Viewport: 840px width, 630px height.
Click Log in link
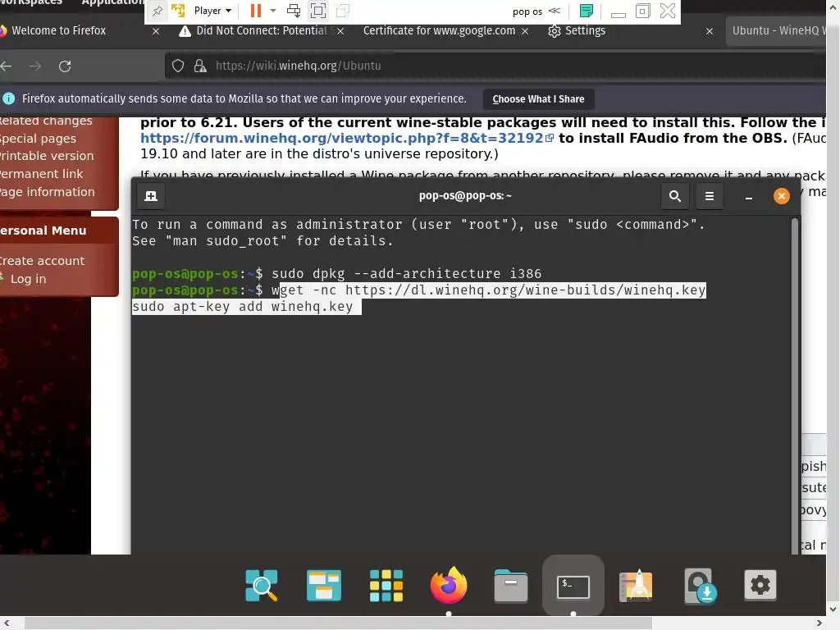(x=29, y=279)
